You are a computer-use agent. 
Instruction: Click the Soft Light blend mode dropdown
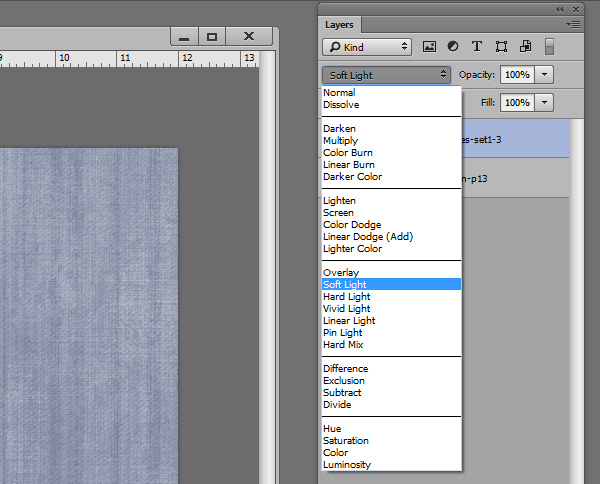(x=387, y=74)
